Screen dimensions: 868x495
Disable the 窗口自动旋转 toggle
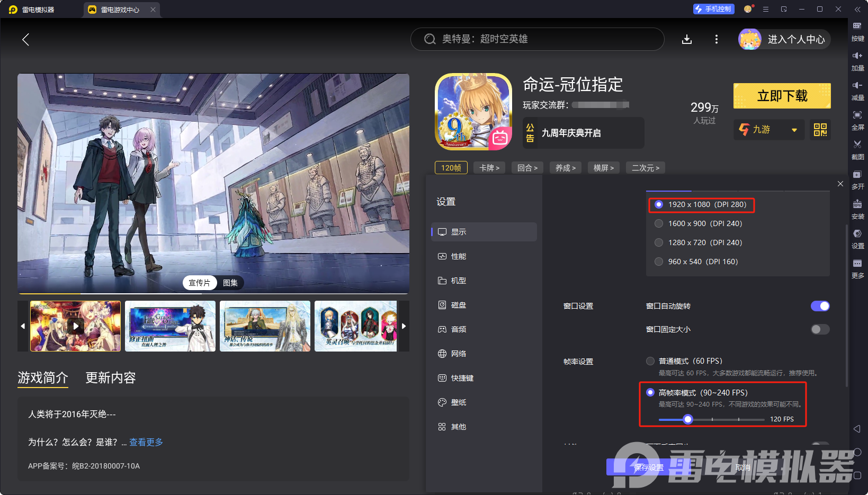point(820,306)
